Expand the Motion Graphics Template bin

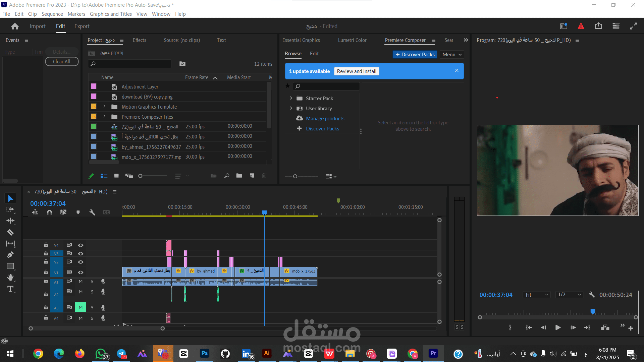(x=104, y=106)
